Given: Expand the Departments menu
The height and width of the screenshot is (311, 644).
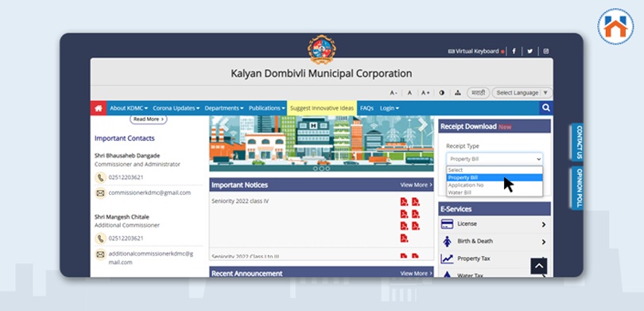Looking at the screenshot, I should click(224, 108).
